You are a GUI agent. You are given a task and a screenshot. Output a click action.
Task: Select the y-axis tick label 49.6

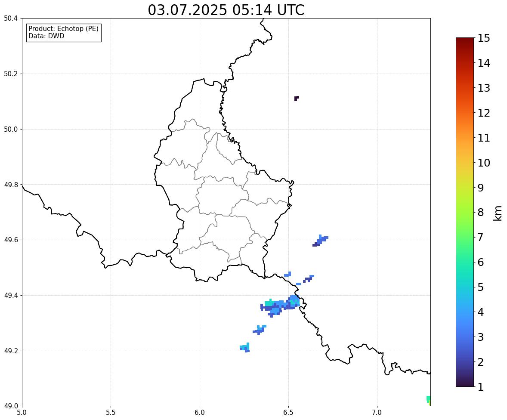(10, 240)
